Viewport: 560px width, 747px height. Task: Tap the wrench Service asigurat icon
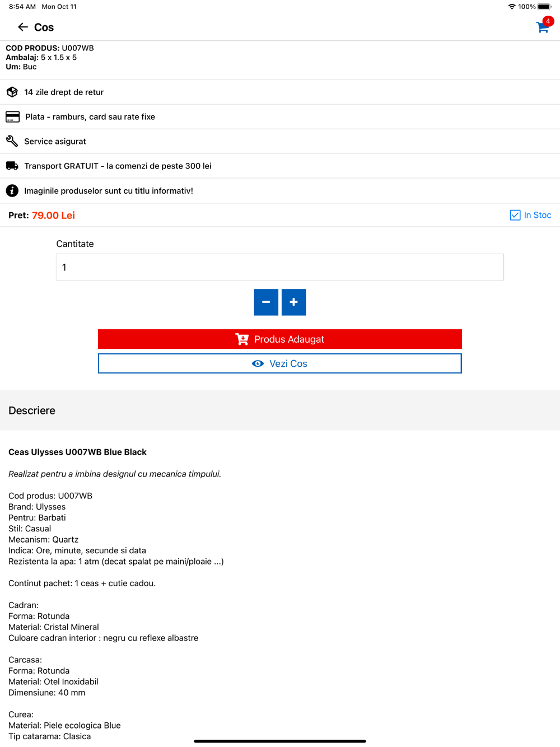click(x=12, y=141)
